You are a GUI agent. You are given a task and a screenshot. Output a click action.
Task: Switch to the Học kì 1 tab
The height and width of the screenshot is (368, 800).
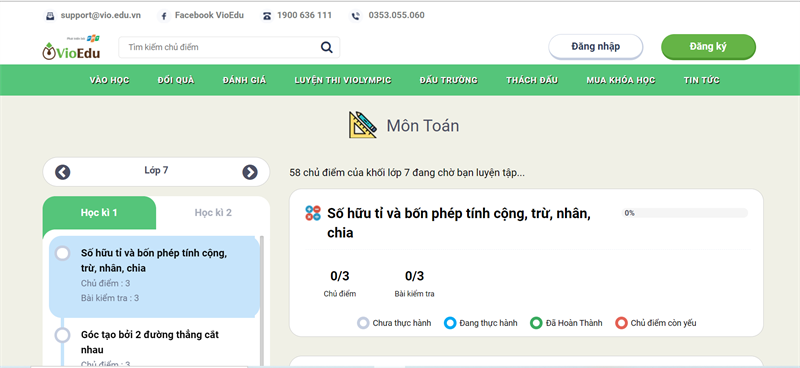pyautogui.click(x=99, y=213)
